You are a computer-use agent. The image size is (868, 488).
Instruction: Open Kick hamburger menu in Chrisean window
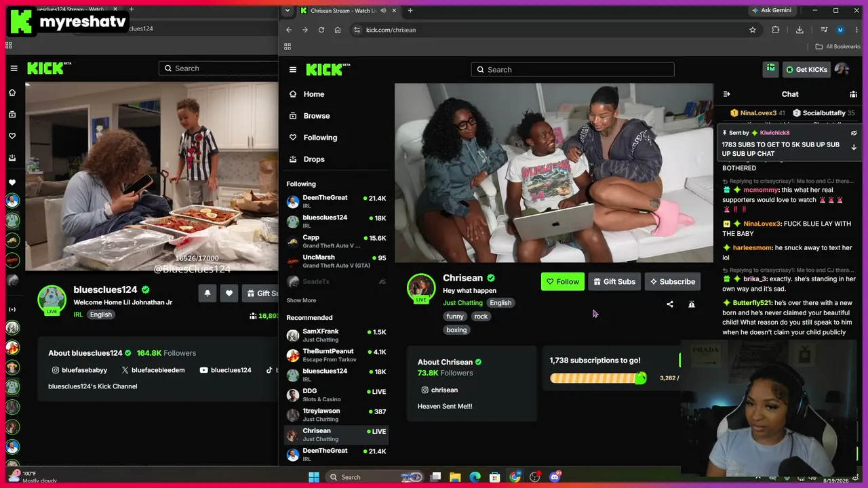(293, 69)
